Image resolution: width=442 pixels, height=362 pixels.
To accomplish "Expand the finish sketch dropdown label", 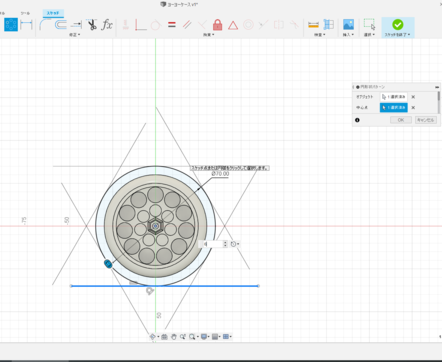I will pyautogui.click(x=397, y=35).
